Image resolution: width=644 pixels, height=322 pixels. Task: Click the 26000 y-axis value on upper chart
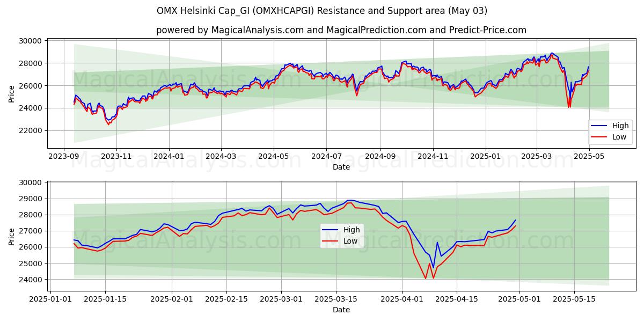pos(31,86)
